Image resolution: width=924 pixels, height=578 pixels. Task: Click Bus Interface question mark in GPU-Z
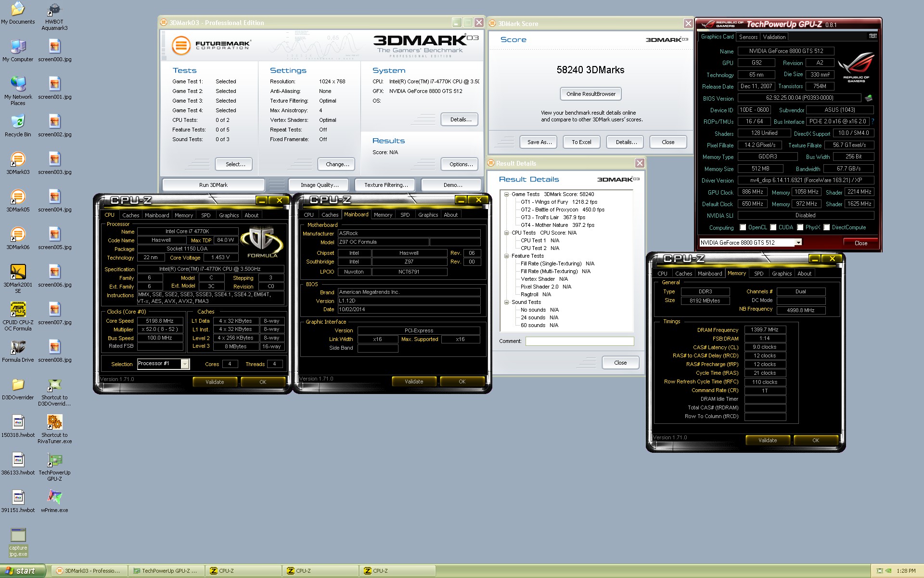(x=873, y=121)
